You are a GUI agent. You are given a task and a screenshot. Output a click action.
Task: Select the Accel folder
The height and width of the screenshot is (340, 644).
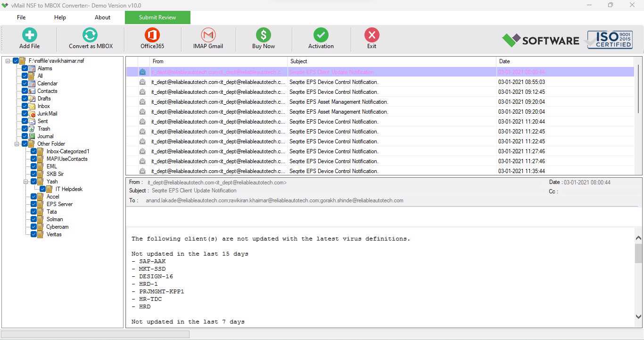[x=53, y=197]
